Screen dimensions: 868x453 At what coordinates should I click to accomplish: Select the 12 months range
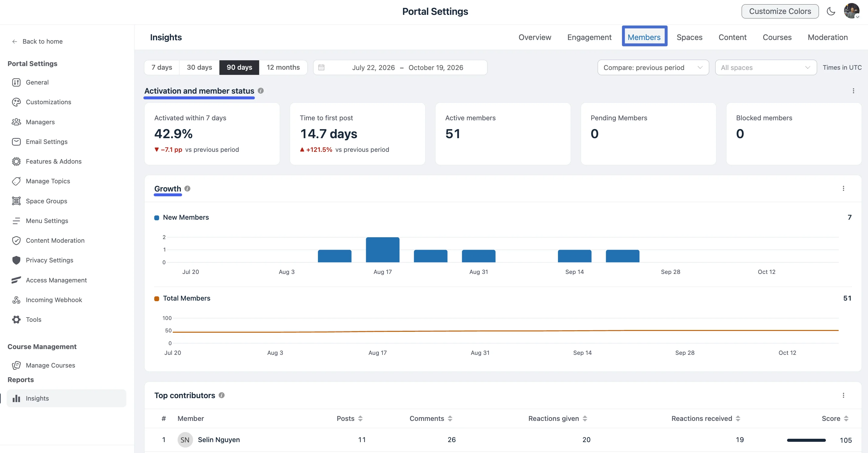tap(283, 67)
